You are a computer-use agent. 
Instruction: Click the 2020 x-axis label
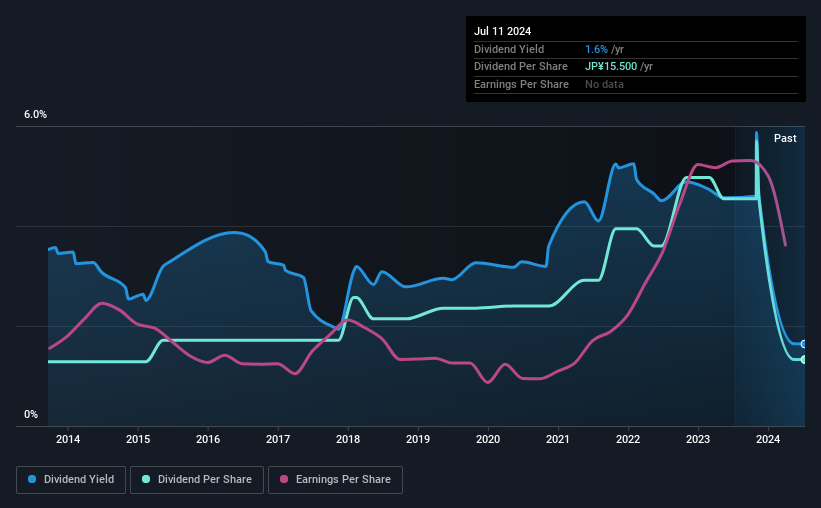click(488, 439)
